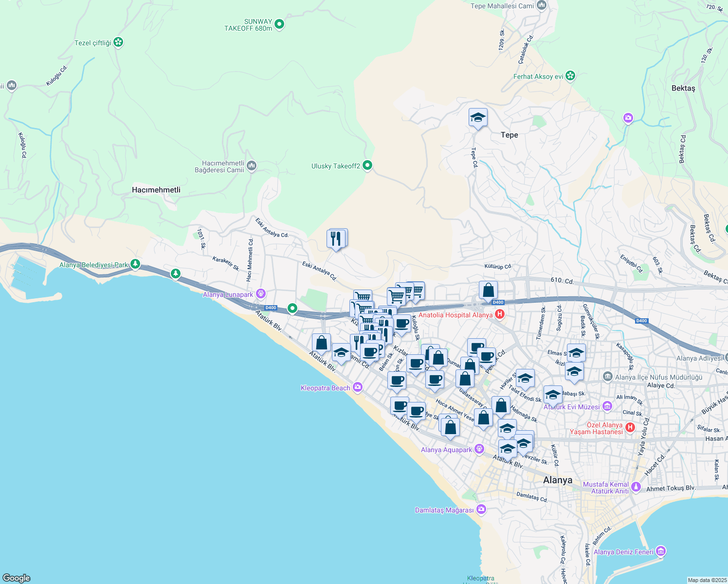Select the restaurant marker near Eski Antalya Cd.
The height and width of the screenshot is (584, 728).
click(336, 239)
